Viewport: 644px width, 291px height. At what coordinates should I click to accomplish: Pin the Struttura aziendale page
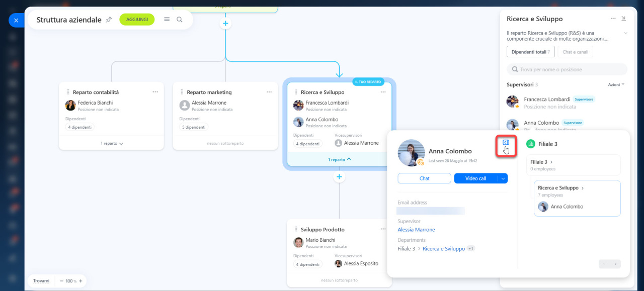(x=109, y=20)
